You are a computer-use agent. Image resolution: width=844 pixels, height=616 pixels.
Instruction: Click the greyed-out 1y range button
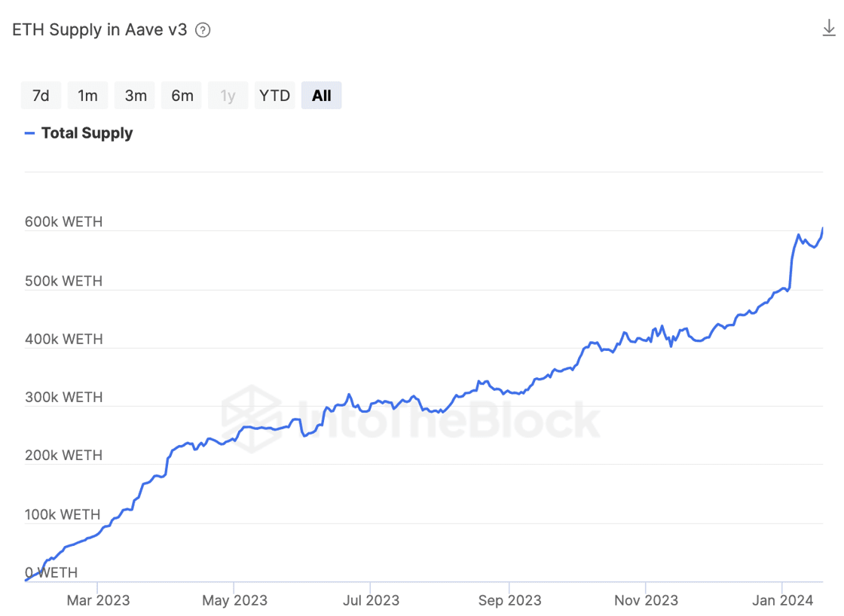tap(228, 96)
